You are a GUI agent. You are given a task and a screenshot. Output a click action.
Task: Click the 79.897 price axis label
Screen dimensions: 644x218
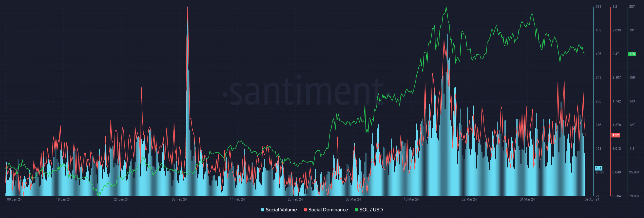coord(634,196)
